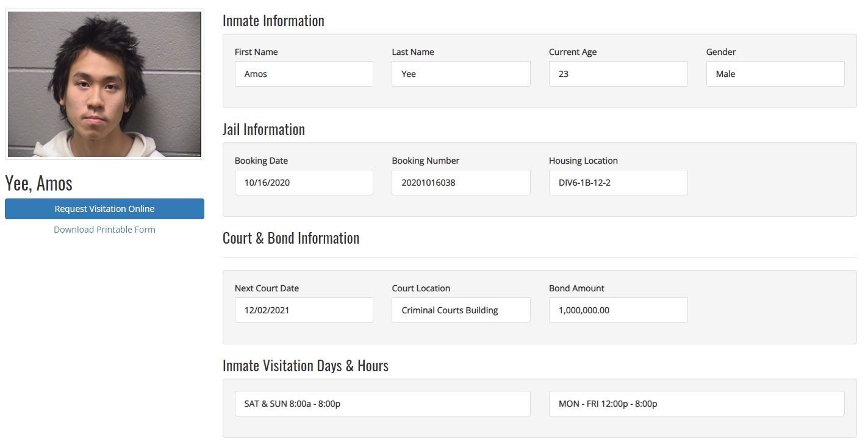Screen dimensions: 868x447
Task: Click the Jail Information heading
Action: 264,129
